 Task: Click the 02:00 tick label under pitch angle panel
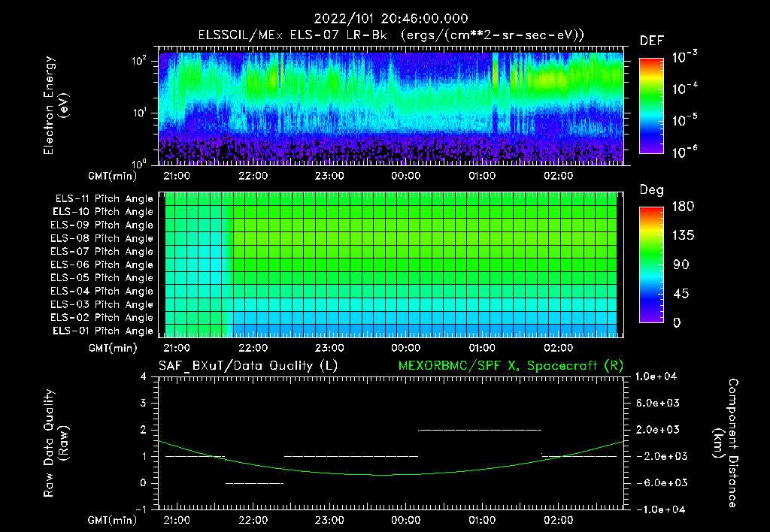(559, 348)
